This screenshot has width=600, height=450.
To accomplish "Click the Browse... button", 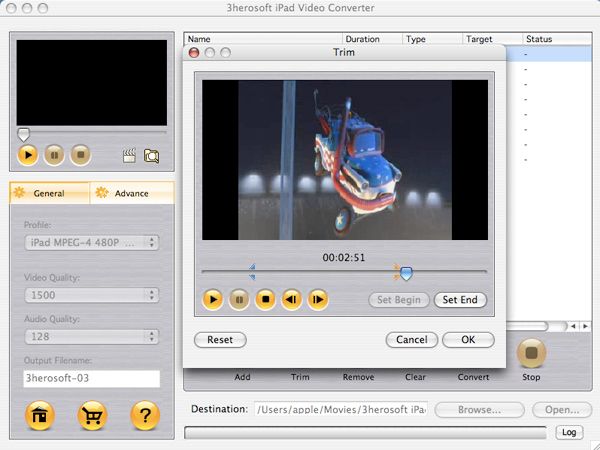I will click(x=479, y=410).
